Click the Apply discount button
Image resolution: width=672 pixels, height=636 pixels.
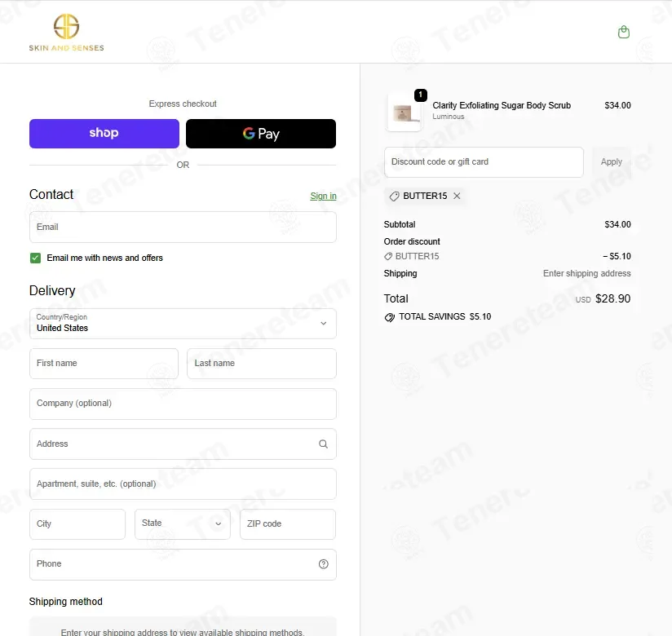click(x=611, y=162)
